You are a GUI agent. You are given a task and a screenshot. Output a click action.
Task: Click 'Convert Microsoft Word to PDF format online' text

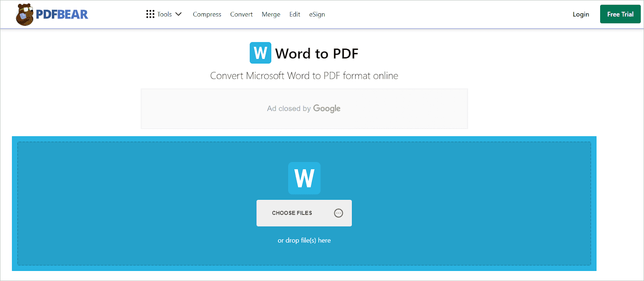(304, 76)
